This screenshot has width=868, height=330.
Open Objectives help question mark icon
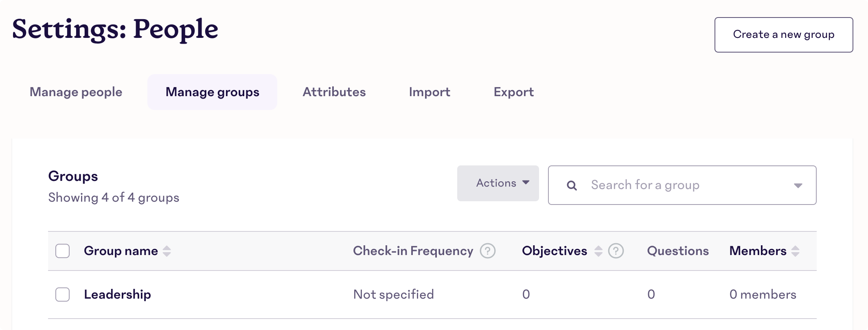coord(616,251)
